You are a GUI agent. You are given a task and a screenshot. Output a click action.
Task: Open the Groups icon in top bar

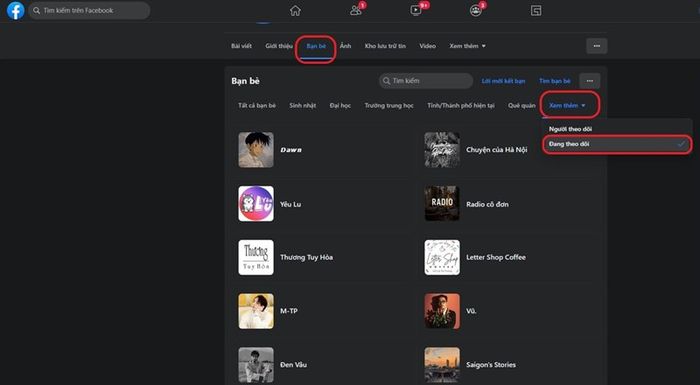476,10
